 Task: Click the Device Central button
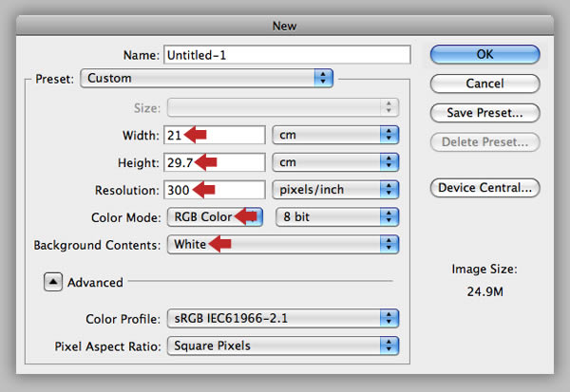pyautogui.click(x=484, y=188)
